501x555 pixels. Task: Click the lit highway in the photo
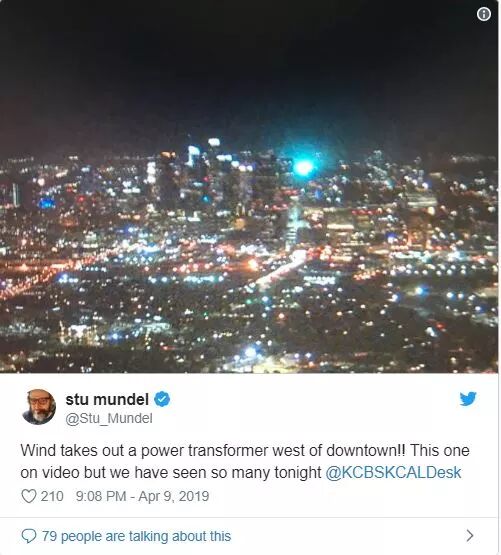point(281,270)
